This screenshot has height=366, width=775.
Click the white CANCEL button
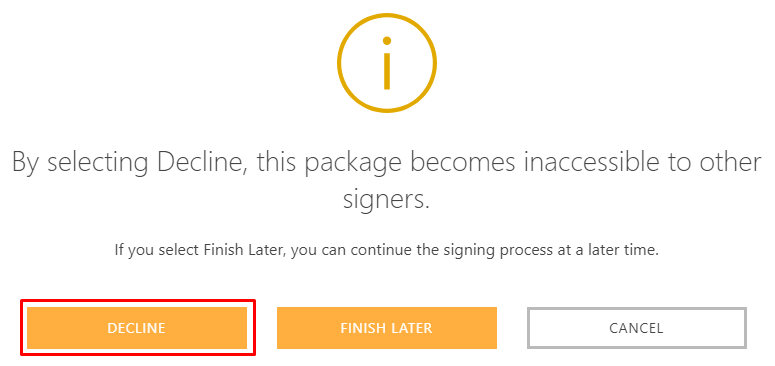click(x=637, y=328)
